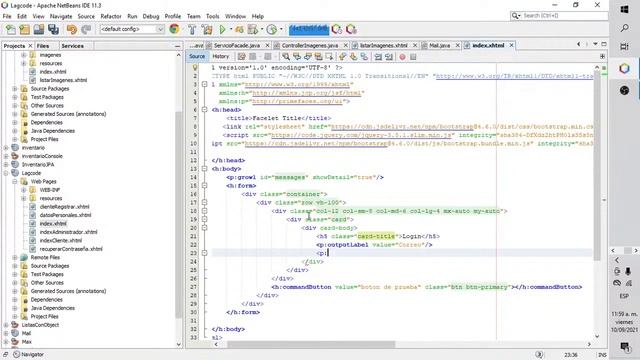Click the editor horizontal scrollbar thumb
This screenshot has height=360, width=640.
coord(311,344)
